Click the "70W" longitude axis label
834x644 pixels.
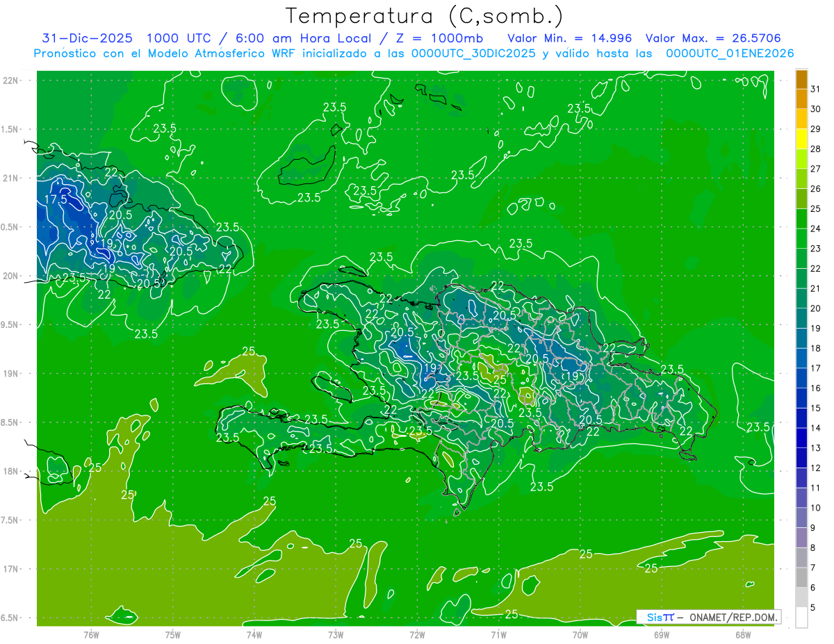click(x=580, y=635)
